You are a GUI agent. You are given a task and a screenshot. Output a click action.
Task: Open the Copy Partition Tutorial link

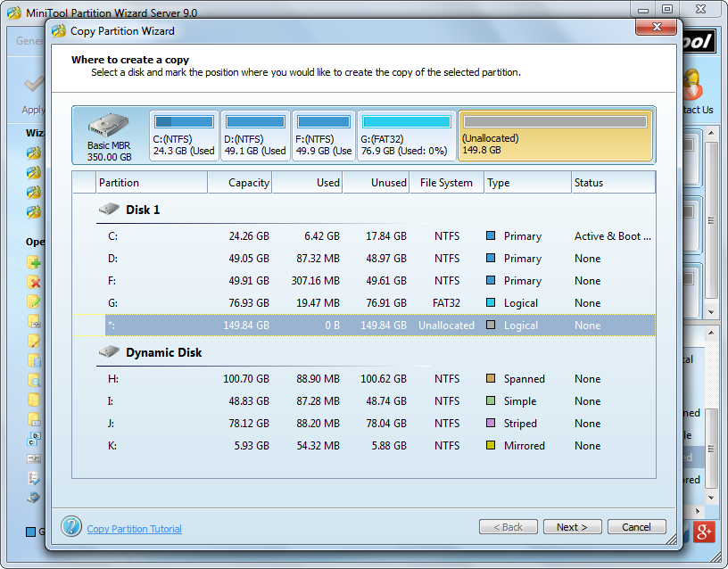point(134,529)
